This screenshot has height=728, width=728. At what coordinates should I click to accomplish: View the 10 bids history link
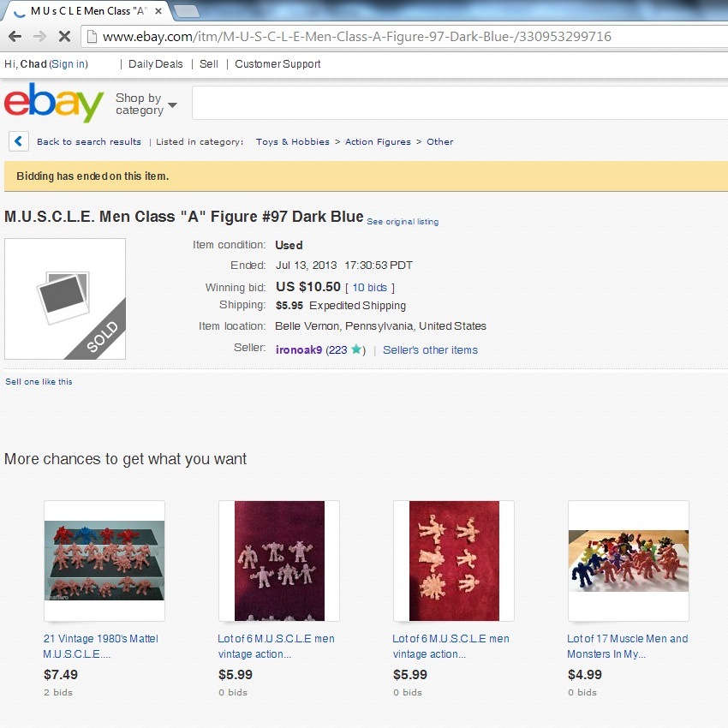(370, 288)
